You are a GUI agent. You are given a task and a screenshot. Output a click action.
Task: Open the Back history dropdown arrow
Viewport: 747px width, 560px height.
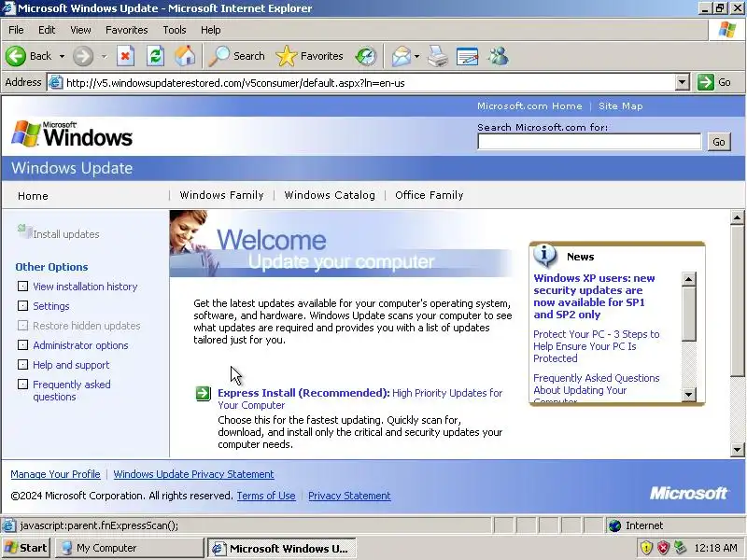[x=62, y=56]
